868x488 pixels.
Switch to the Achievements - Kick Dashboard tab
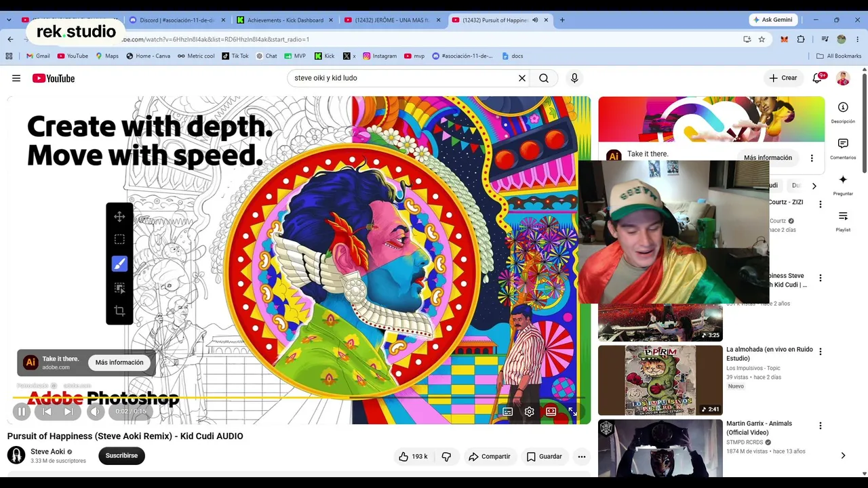click(285, 20)
